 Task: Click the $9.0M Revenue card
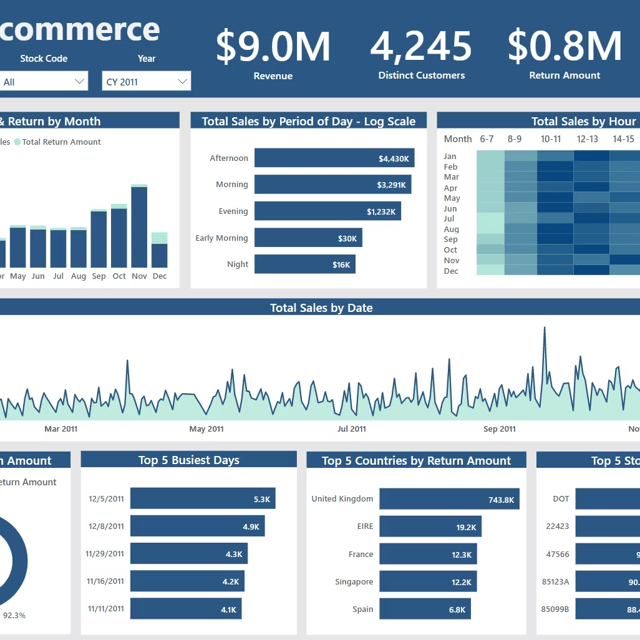coord(273,54)
